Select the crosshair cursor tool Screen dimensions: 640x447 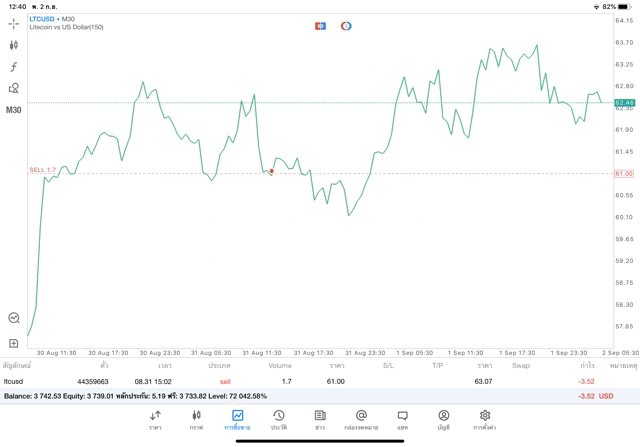coord(14,23)
